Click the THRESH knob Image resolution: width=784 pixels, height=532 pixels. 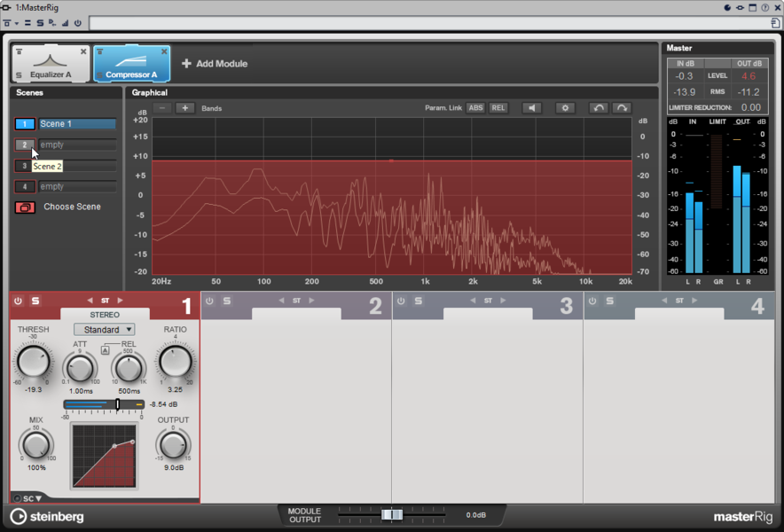tap(33, 362)
